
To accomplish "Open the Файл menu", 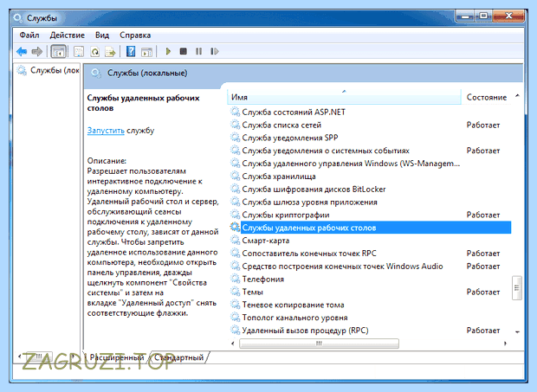I will 29,35.
